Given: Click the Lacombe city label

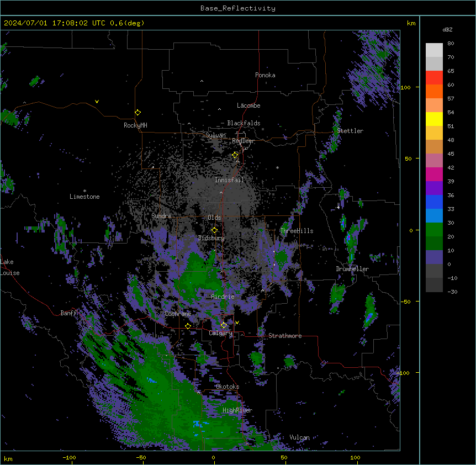Looking at the screenshot, I should 248,105.
